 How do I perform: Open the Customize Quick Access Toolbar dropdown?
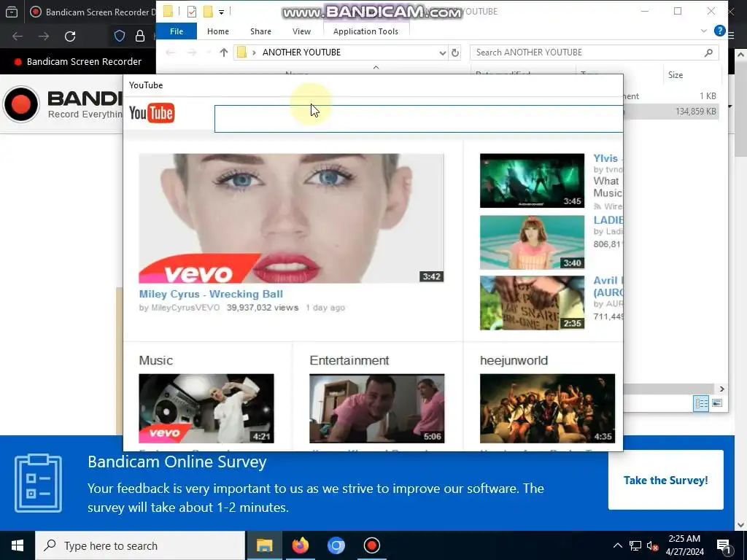coord(221,12)
